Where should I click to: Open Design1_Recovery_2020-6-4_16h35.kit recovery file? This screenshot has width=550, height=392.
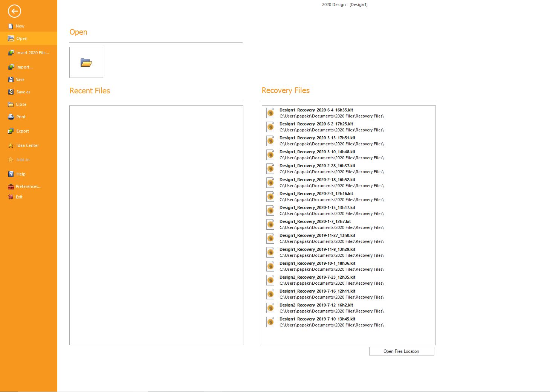coord(316,110)
